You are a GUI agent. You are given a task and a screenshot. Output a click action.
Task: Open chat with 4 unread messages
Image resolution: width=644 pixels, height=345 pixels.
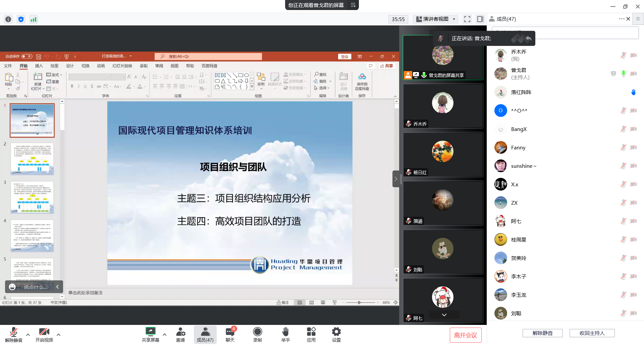[x=230, y=335]
